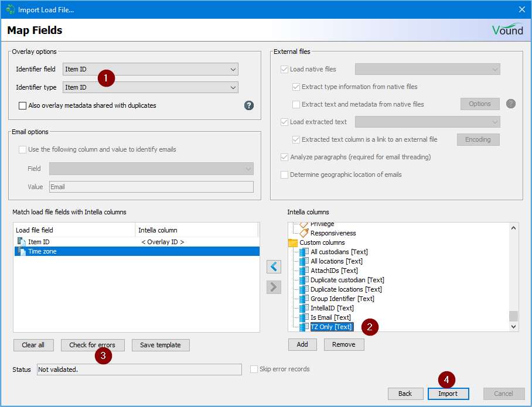Enable Extract text and metadata from native files
The height and width of the screenshot is (407, 532).
pos(296,104)
